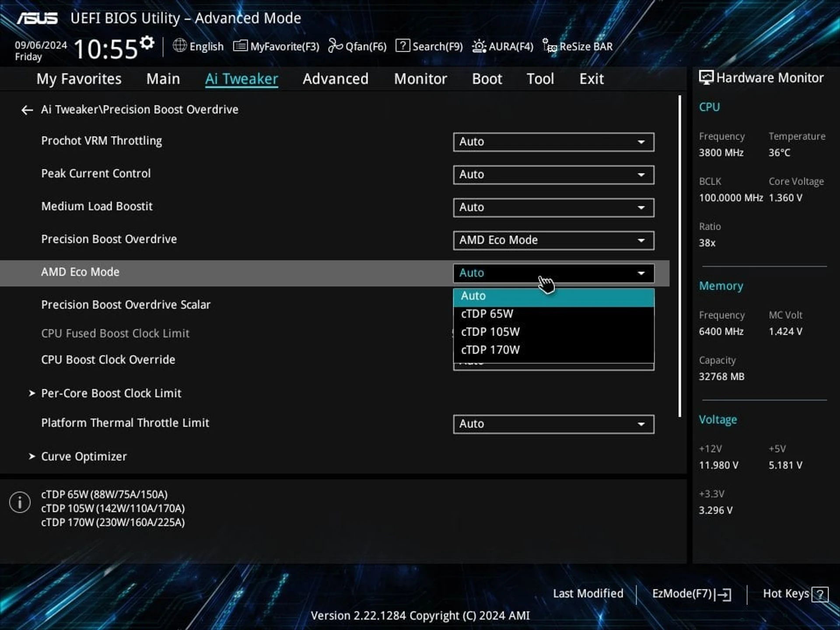Open MyFavorite(F3) list icon

pyautogui.click(x=240, y=45)
